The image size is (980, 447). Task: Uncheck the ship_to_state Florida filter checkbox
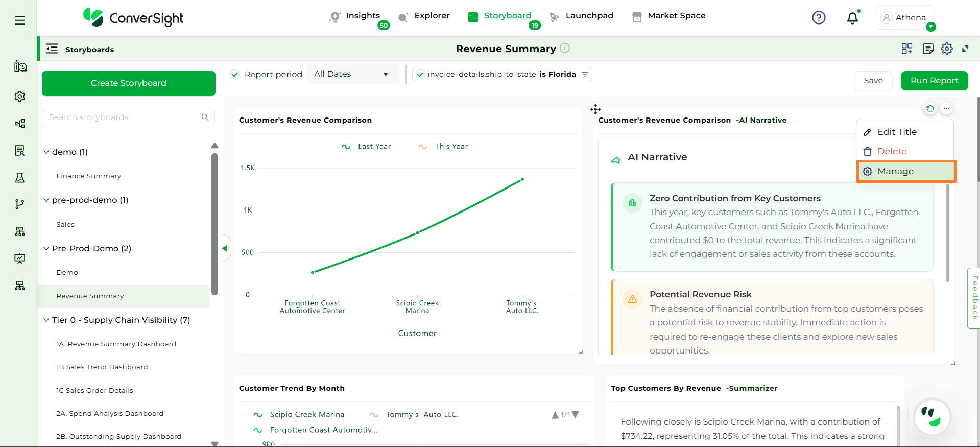[x=420, y=75]
